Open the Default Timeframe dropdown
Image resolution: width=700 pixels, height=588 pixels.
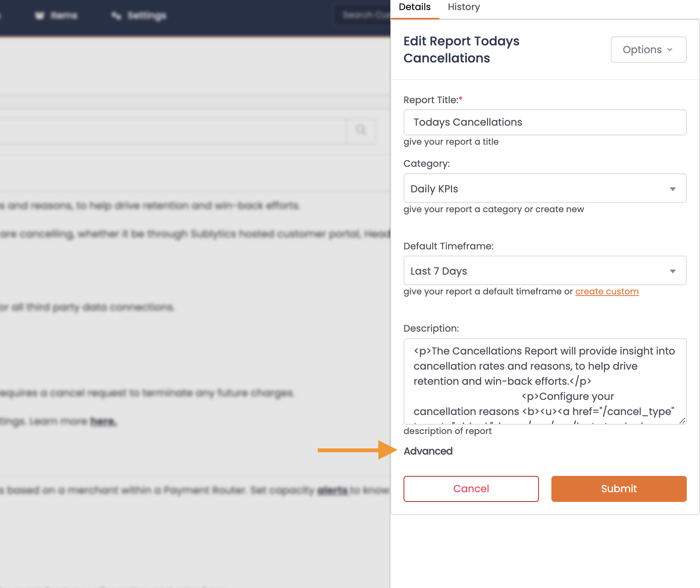click(x=545, y=271)
